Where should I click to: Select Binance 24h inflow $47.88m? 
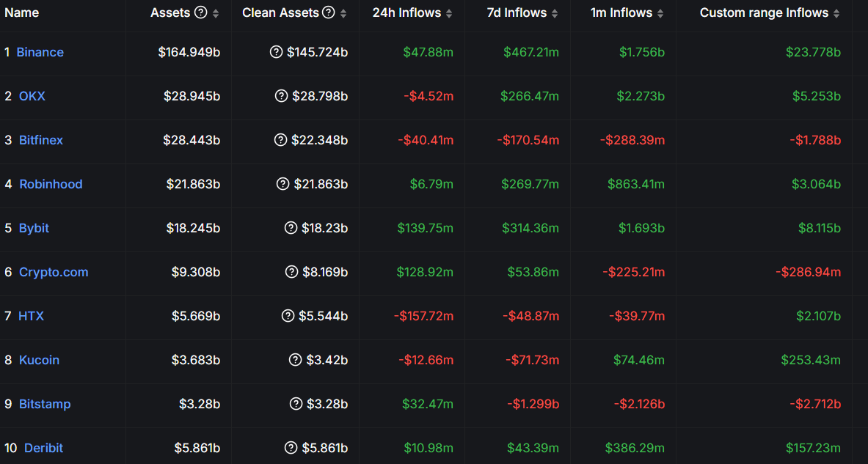click(x=428, y=52)
